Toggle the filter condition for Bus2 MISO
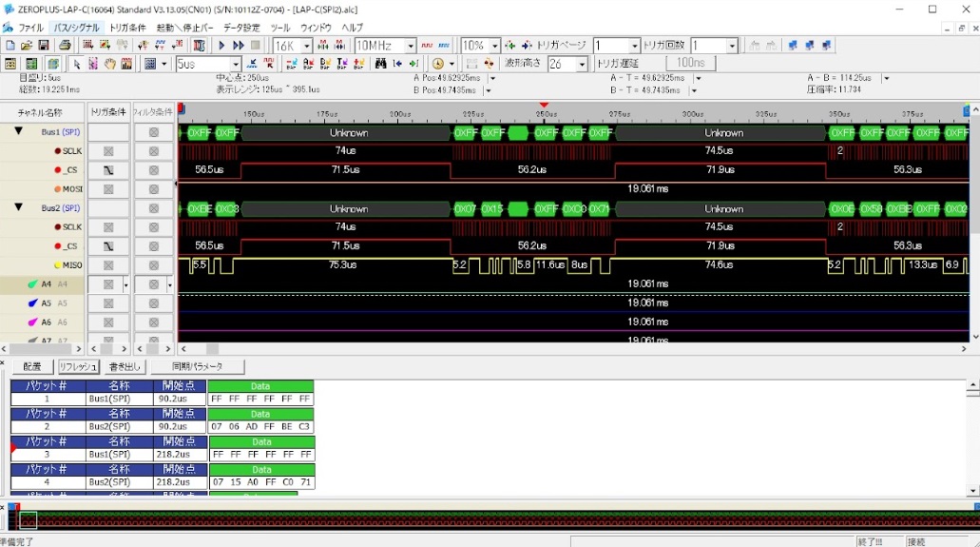The image size is (980, 547). click(153, 265)
